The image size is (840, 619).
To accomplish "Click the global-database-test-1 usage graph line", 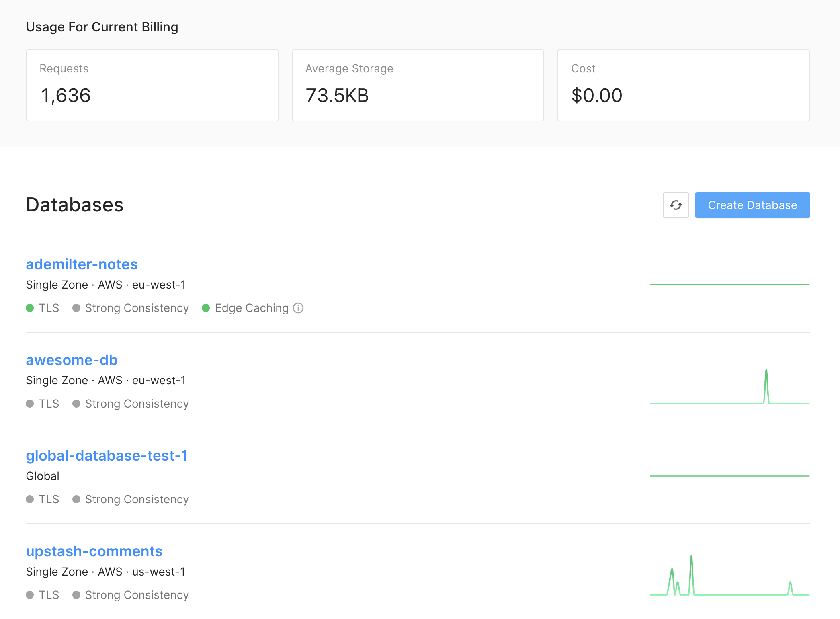I will point(729,476).
